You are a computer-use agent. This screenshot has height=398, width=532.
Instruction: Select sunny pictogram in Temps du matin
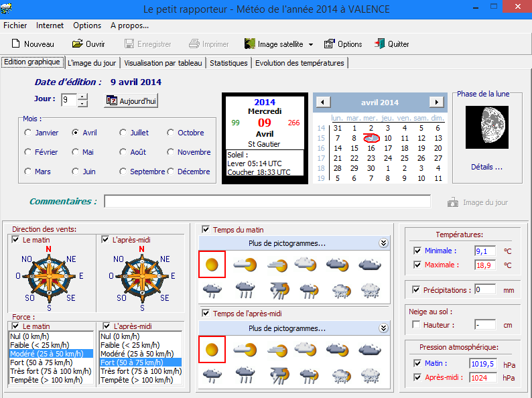tap(212, 265)
